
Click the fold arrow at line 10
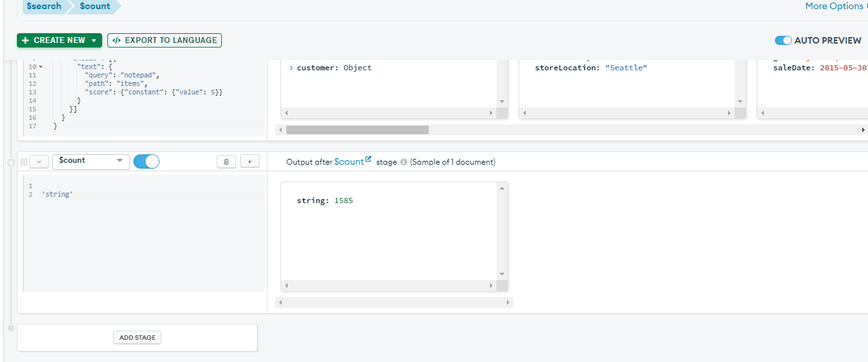[40, 67]
